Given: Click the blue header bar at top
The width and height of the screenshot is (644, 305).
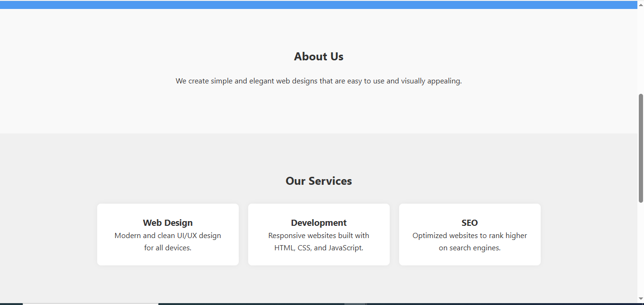Looking at the screenshot, I should coord(318,5).
